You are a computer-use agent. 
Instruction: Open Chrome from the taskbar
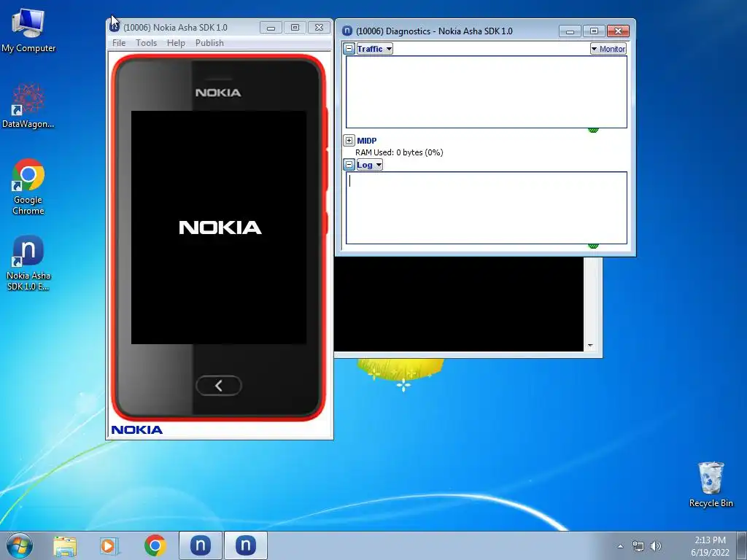155,545
